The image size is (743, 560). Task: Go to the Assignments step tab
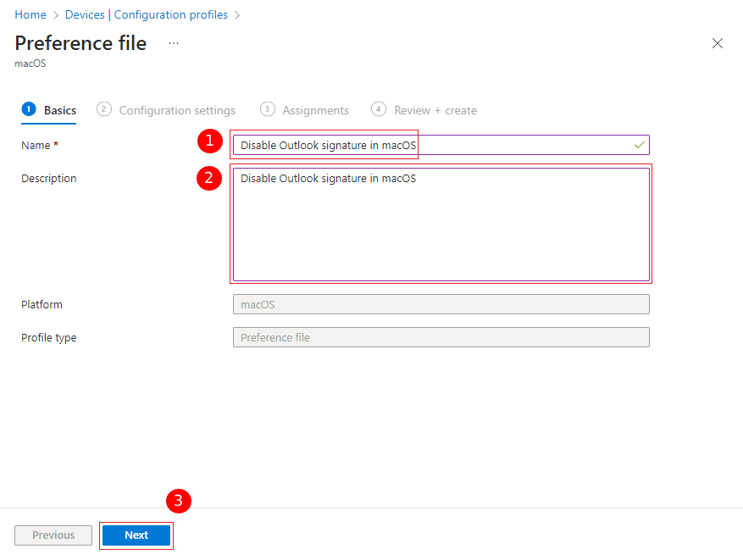pos(315,110)
